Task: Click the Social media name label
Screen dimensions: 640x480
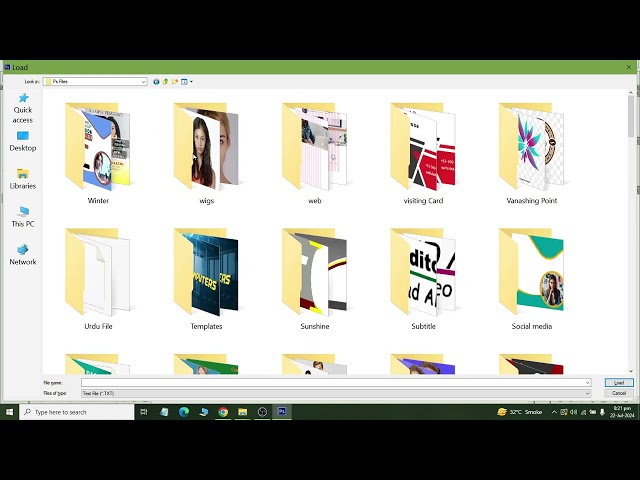Action: [531, 326]
